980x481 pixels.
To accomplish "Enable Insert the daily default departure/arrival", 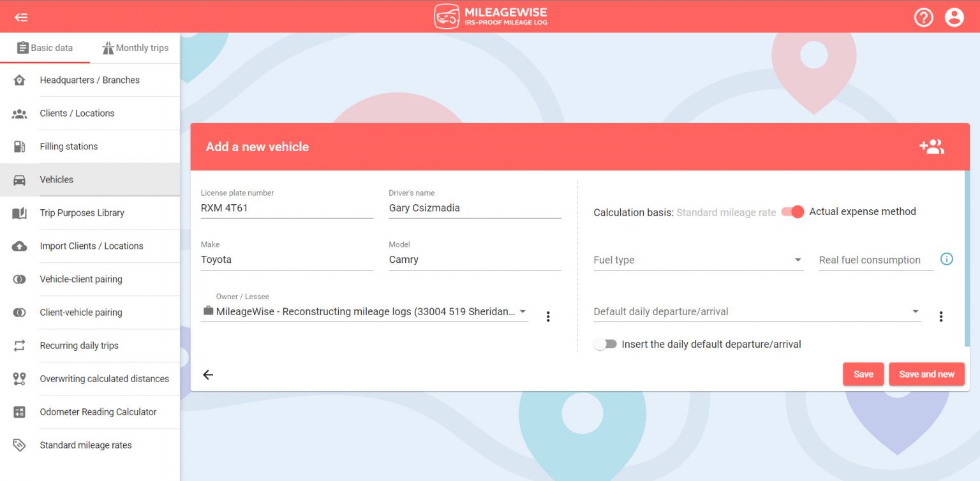I will pos(605,344).
